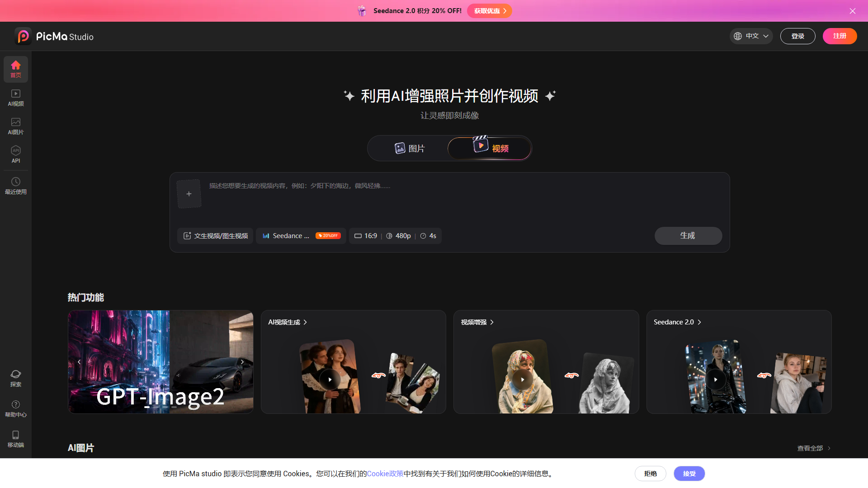Click 获取优惠 in the promo banner
Screen dimensions: 868x488
[x=490, y=11]
